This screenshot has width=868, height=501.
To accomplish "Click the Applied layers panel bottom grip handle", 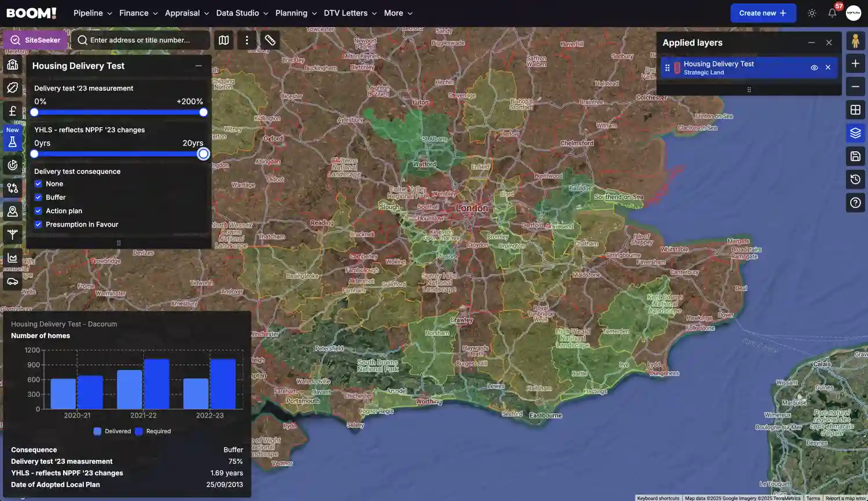I will pyautogui.click(x=749, y=90).
